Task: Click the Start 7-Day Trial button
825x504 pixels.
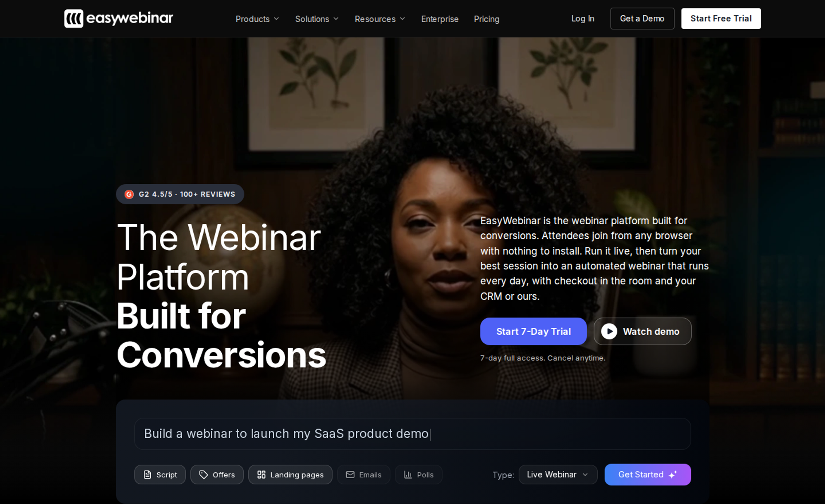Action: pyautogui.click(x=533, y=331)
